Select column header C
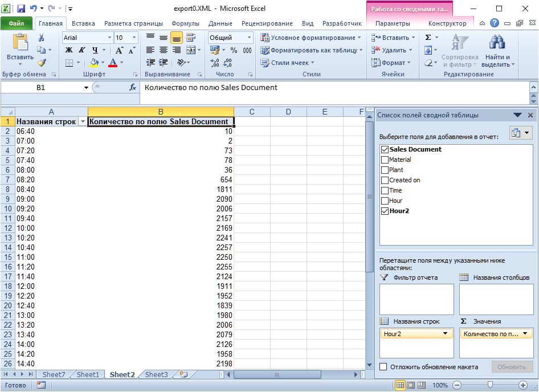Screen dimensions: 539x392 click(252, 112)
